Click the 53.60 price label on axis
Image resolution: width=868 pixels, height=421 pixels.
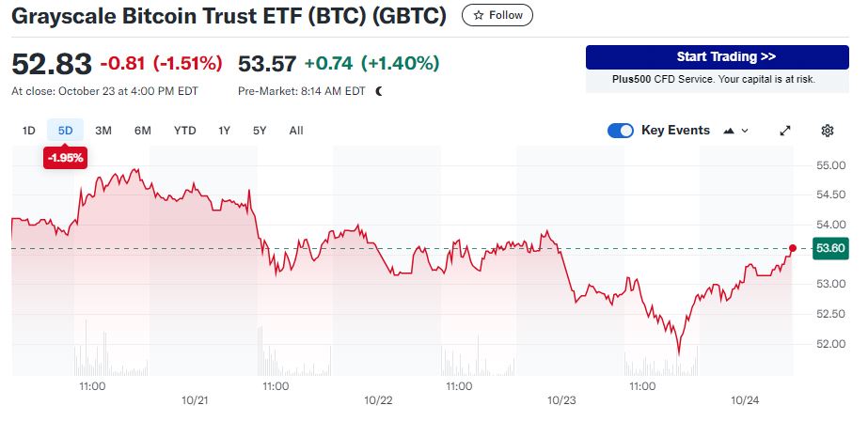pyautogui.click(x=830, y=248)
